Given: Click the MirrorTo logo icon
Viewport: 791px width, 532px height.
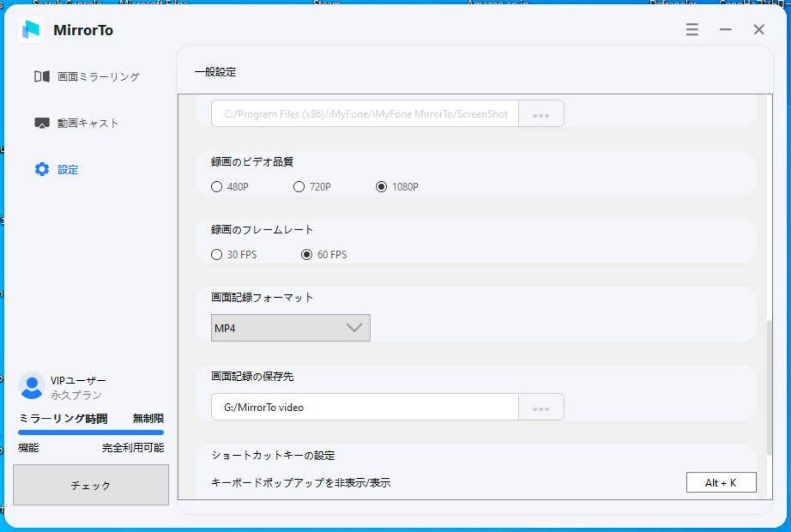Looking at the screenshot, I should (x=31, y=30).
